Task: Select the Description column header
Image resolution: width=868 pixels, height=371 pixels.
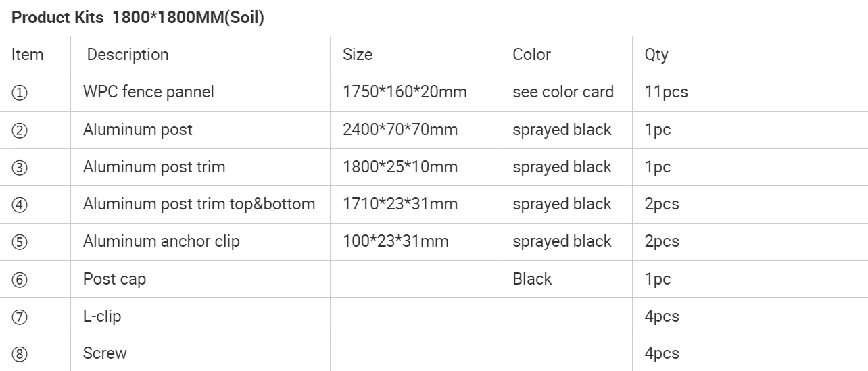Action: (x=128, y=55)
